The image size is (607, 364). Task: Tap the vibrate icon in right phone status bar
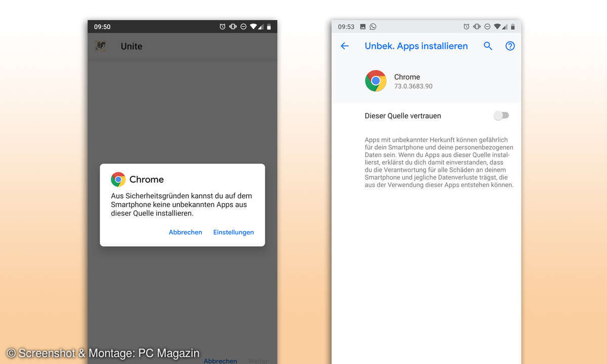[x=477, y=27]
